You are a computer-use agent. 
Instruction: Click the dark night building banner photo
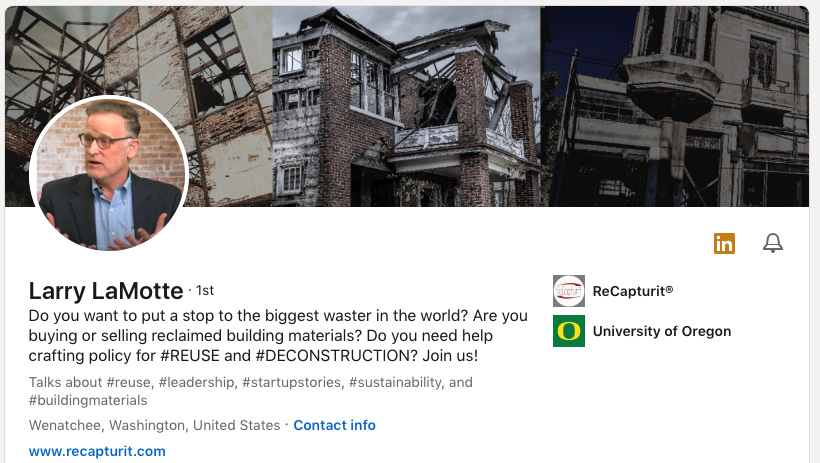coord(675,107)
